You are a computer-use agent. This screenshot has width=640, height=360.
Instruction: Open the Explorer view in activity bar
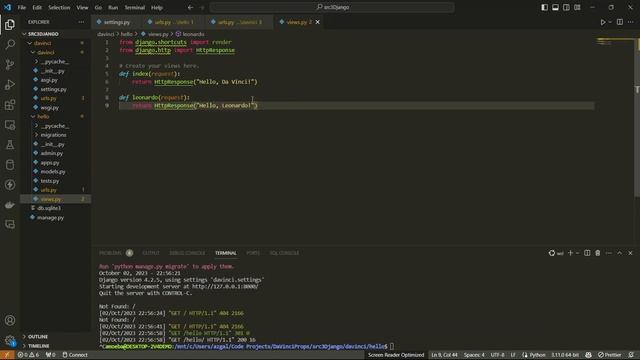(10, 25)
